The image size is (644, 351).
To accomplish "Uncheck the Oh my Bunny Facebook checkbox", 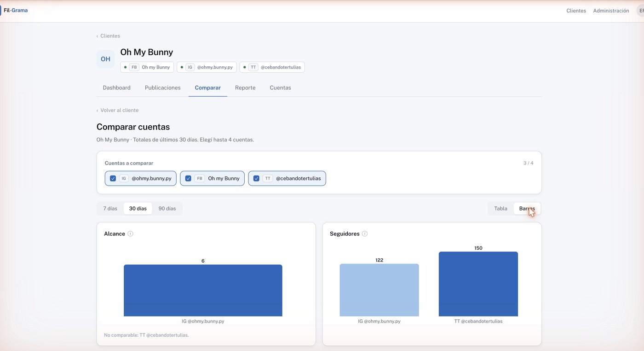I will (x=188, y=178).
